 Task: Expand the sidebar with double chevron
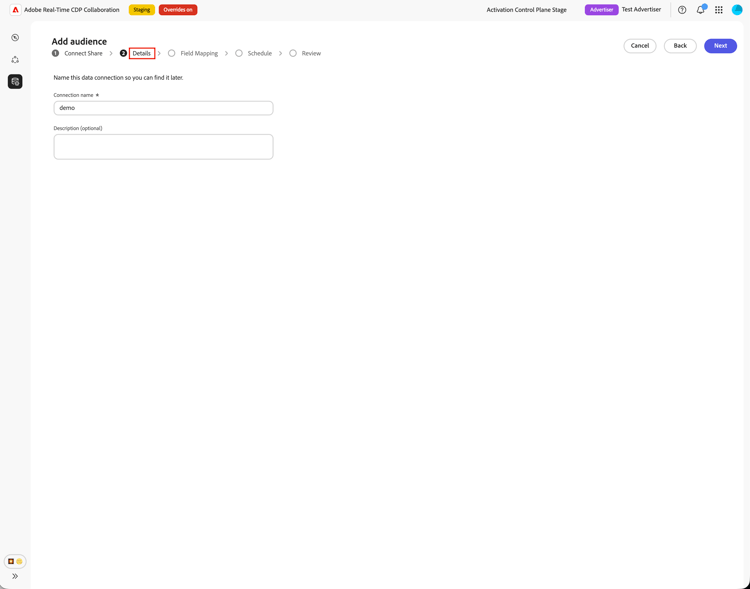tap(15, 576)
